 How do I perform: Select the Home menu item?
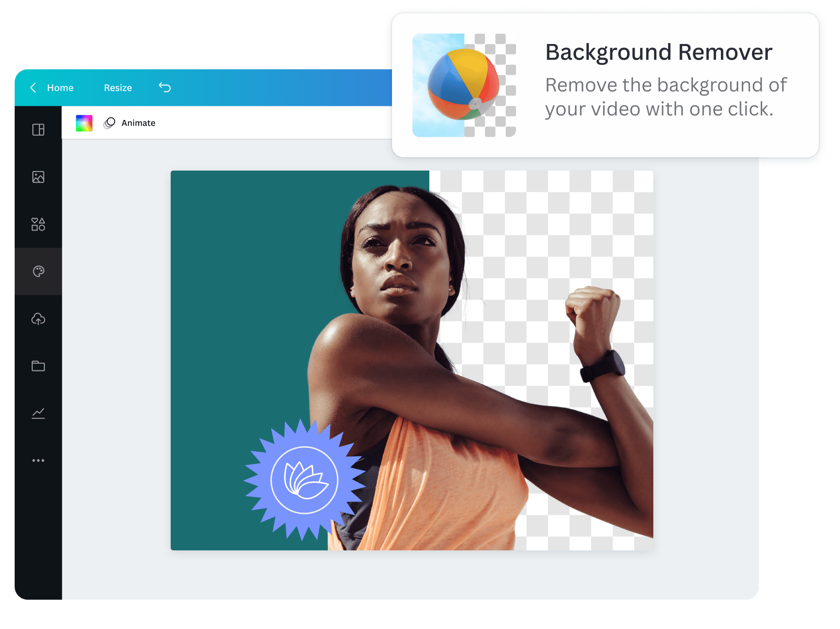(60, 88)
